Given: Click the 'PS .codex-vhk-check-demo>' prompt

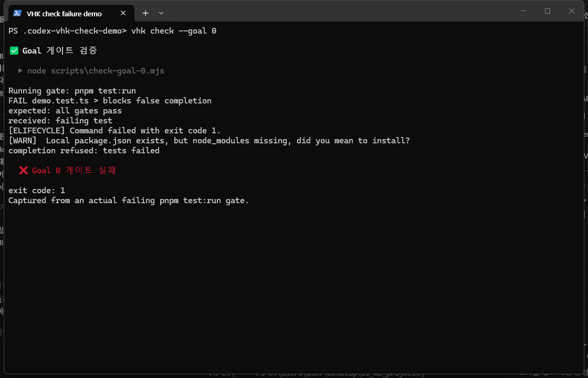Looking at the screenshot, I should point(68,31).
